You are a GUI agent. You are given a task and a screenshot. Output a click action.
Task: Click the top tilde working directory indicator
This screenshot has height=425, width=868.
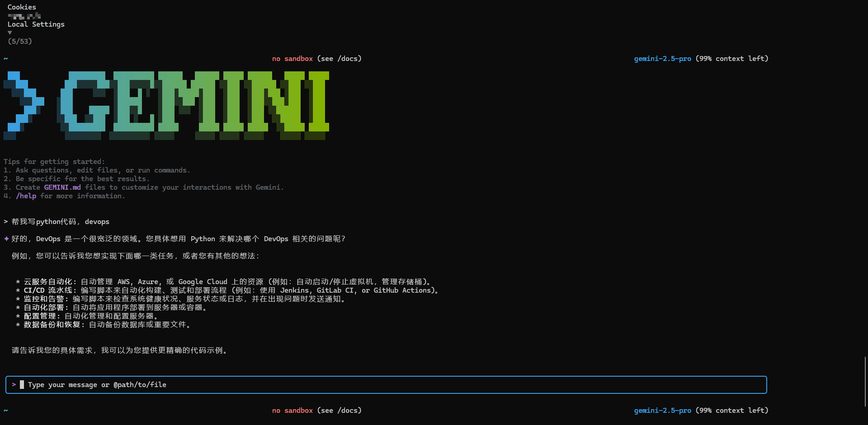click(6, 59)
